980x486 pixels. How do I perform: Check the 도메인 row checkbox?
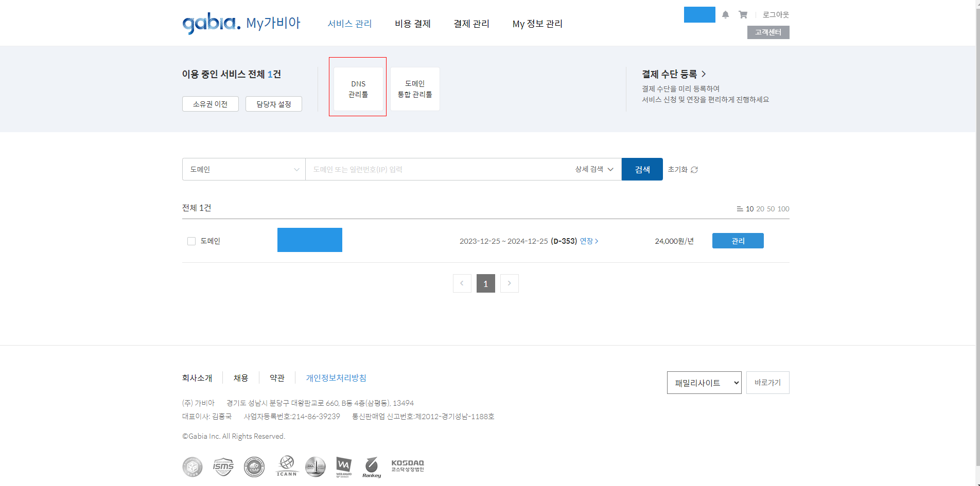pos(191,241)
